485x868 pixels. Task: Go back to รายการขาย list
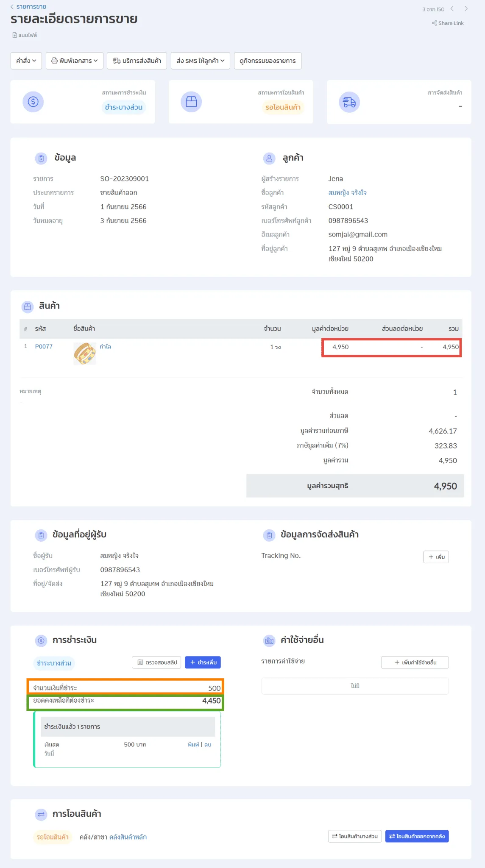pyautogui.click(x=28, y=7)
